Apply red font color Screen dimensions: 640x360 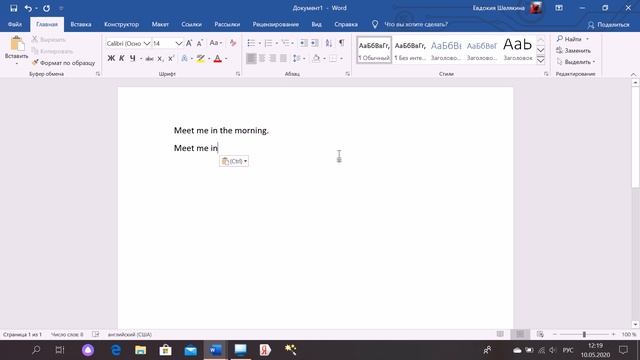(218, 59)
